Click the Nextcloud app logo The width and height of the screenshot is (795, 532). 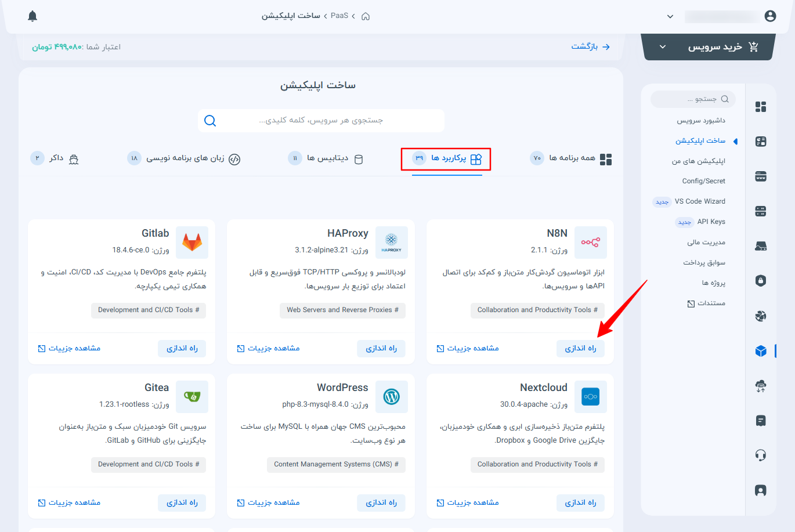591,397
